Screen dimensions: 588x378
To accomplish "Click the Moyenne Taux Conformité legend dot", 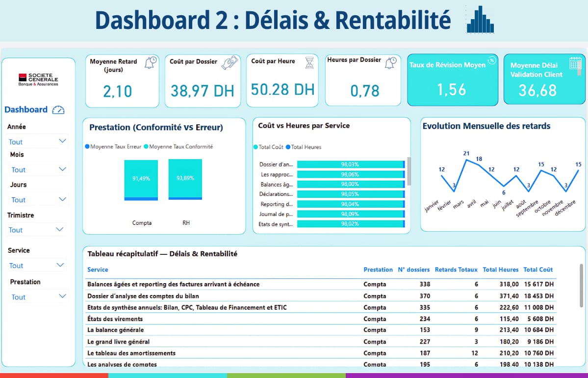I will click(146, 146).
